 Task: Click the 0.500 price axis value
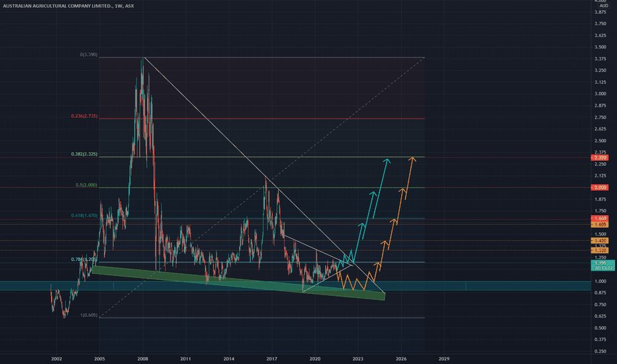click(x=600, y=328)
